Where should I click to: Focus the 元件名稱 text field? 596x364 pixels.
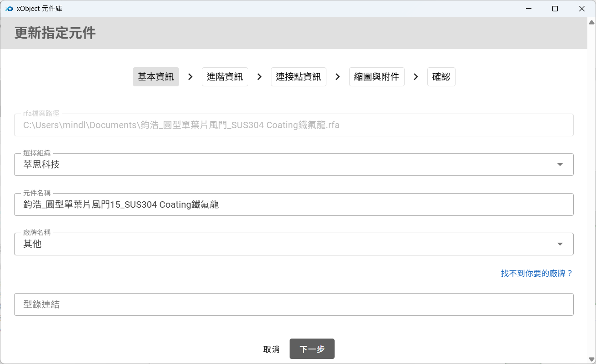coord(293,204)
